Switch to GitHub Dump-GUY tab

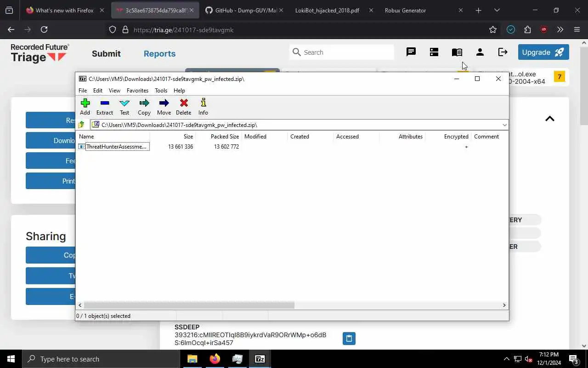click(245, 10)
